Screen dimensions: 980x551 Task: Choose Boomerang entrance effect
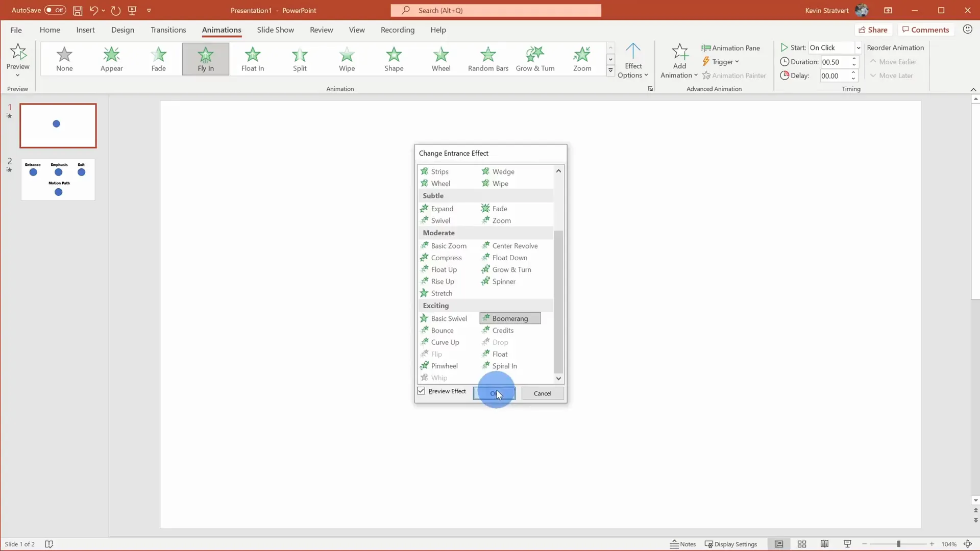tap(510, 318)
